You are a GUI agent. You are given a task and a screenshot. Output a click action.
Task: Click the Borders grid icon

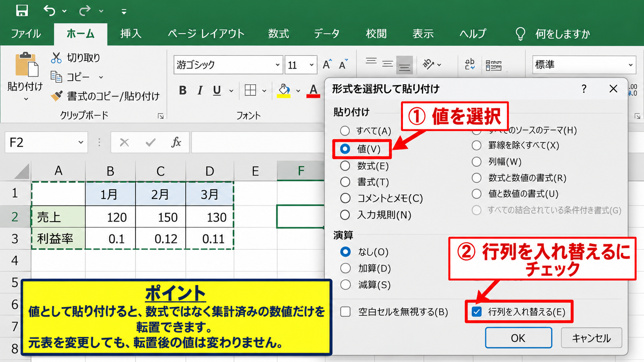pyautogui.click(x=250, y=90)
